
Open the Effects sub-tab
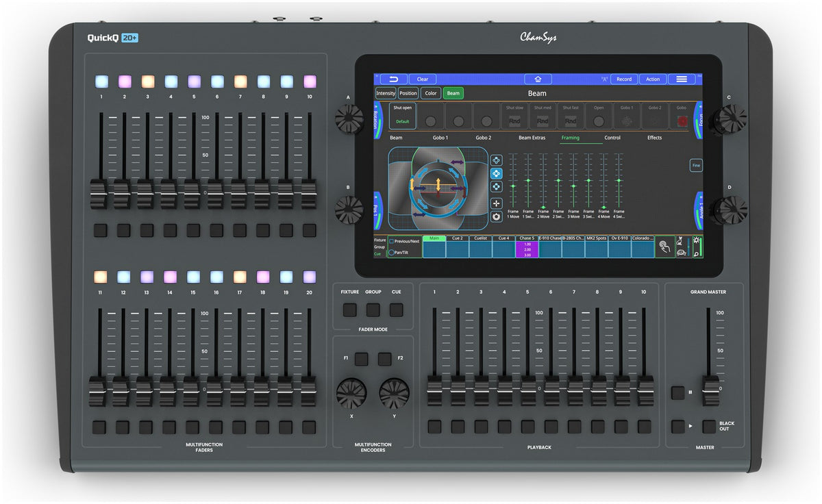tap(655, 138)
